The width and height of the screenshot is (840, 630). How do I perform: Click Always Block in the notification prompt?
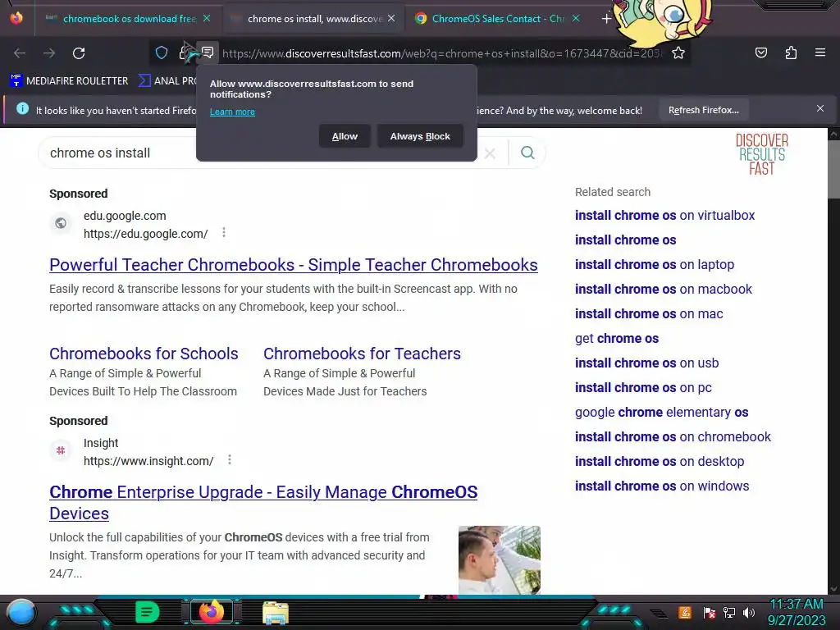pos(420,137)
